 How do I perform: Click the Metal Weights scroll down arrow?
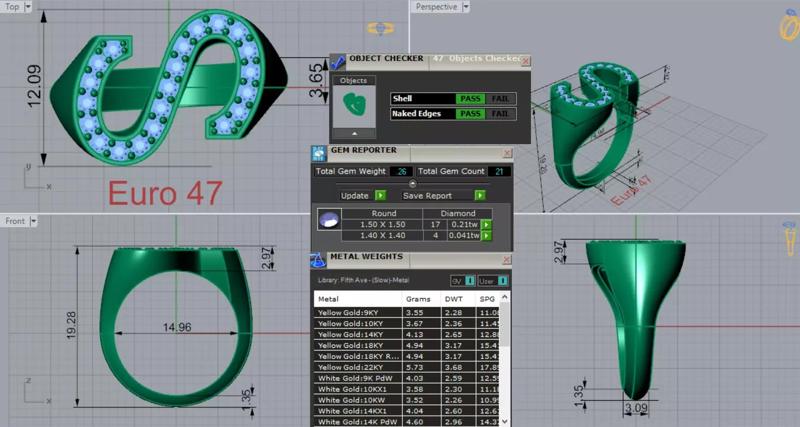click(x=505, y=421)
